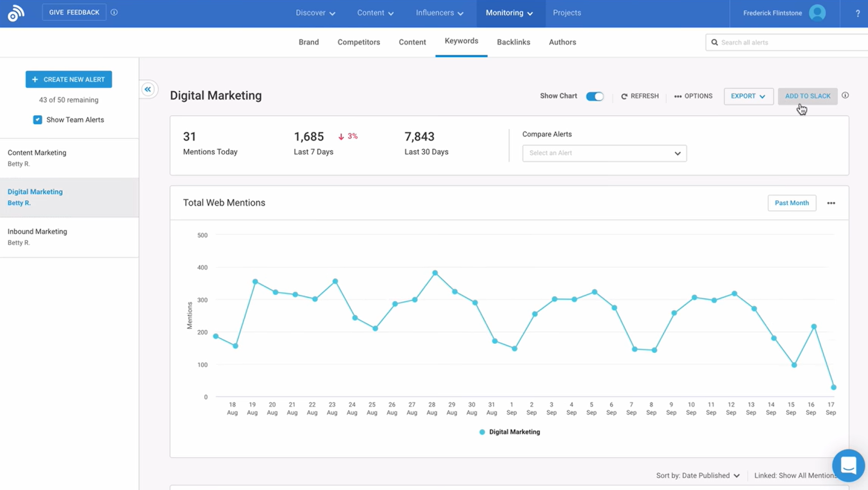Collapse the alerts sidebar panel
This screenshot has height=490, width=868.
click(148, 89)
